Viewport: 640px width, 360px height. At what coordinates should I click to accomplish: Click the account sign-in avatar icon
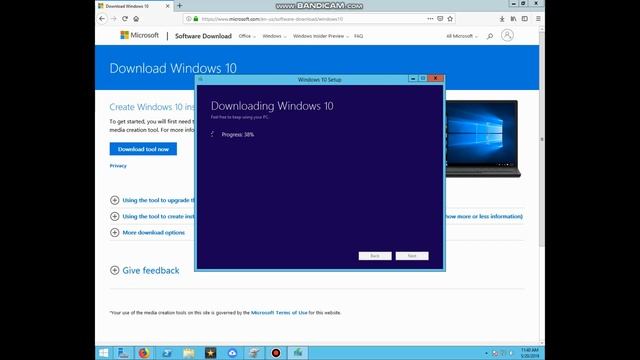pos(507,36)
